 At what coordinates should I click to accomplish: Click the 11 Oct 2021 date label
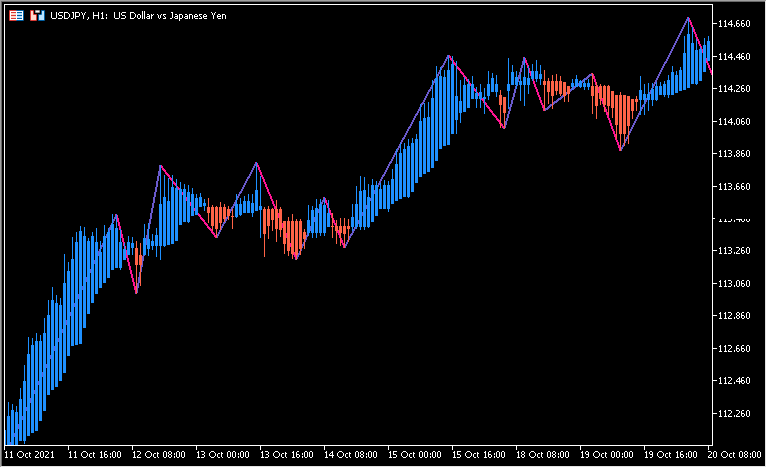click(32, 455)
